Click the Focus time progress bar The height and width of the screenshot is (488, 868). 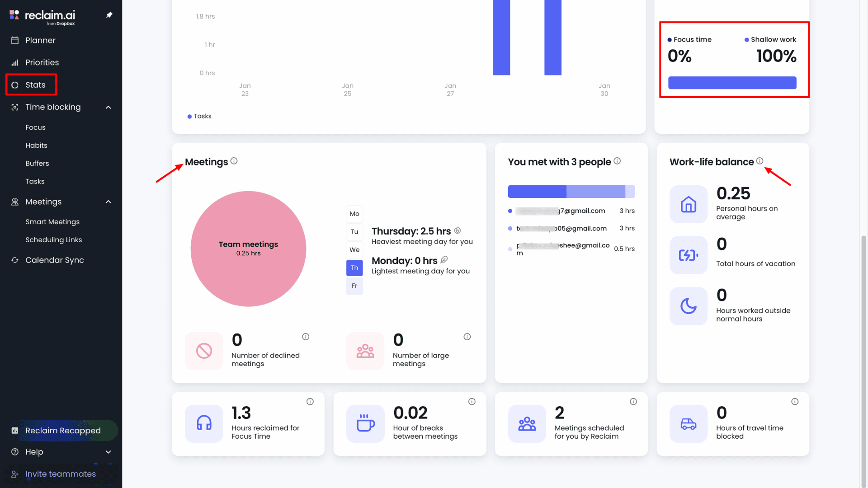click(x=732, y=83)
